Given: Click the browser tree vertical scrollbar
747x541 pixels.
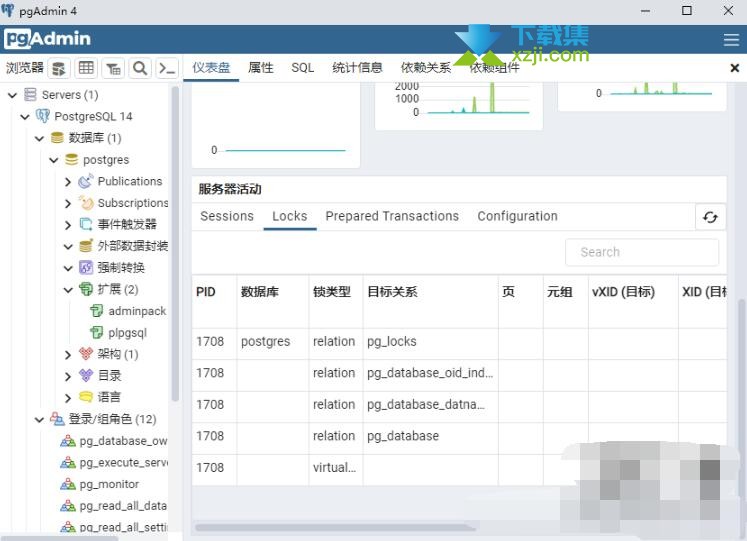Looking at the screenshot, I should point(175,243).
